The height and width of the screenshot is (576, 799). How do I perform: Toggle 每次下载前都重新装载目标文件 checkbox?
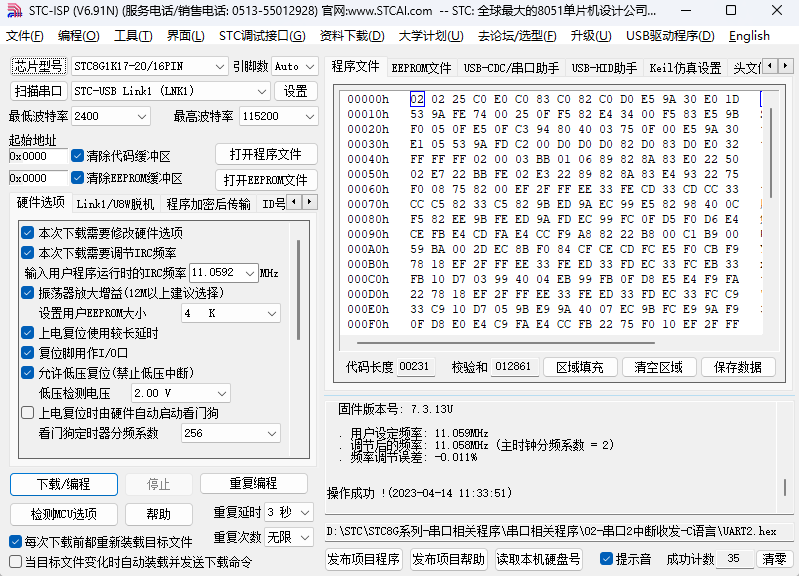[x=15, y=541]
